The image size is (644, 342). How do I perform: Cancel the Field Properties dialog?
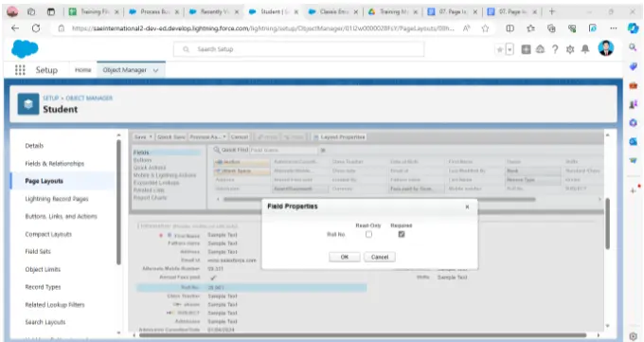tap(380, 257)
